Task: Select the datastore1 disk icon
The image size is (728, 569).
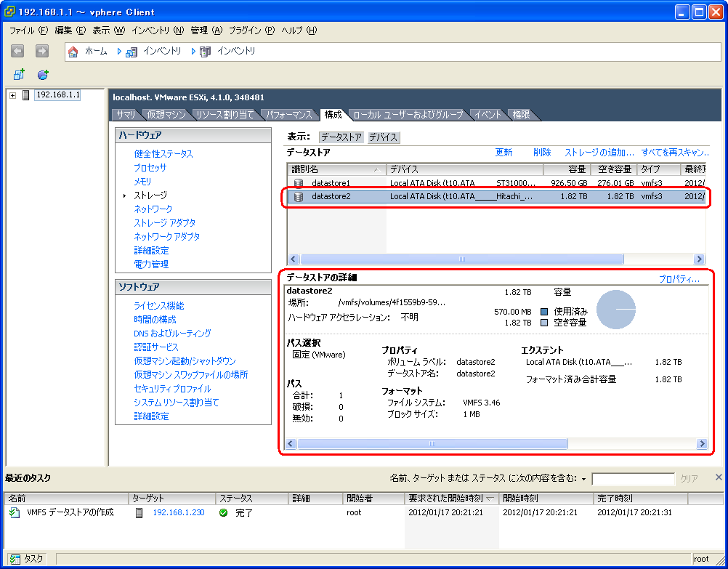Action: pos(298,183)
